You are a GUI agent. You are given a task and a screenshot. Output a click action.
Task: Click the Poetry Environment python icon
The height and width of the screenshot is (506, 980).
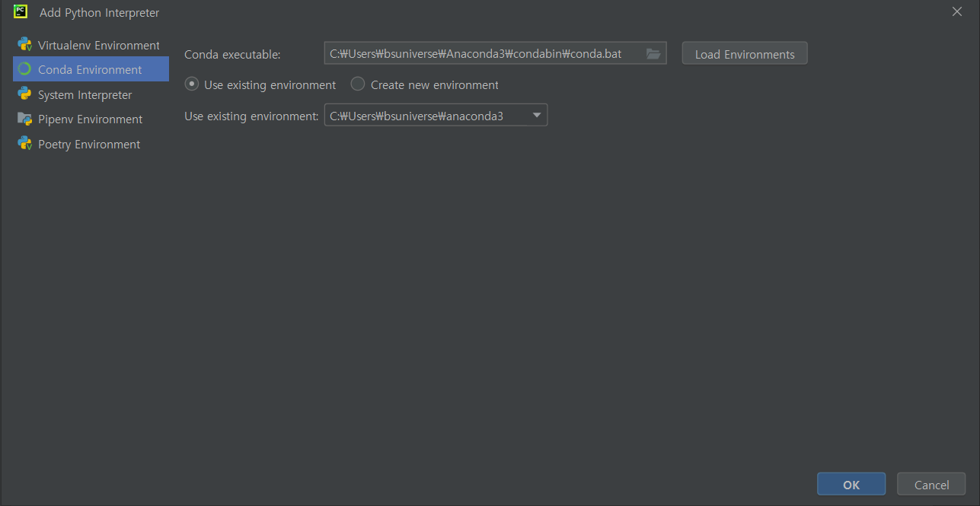[24, 144]
